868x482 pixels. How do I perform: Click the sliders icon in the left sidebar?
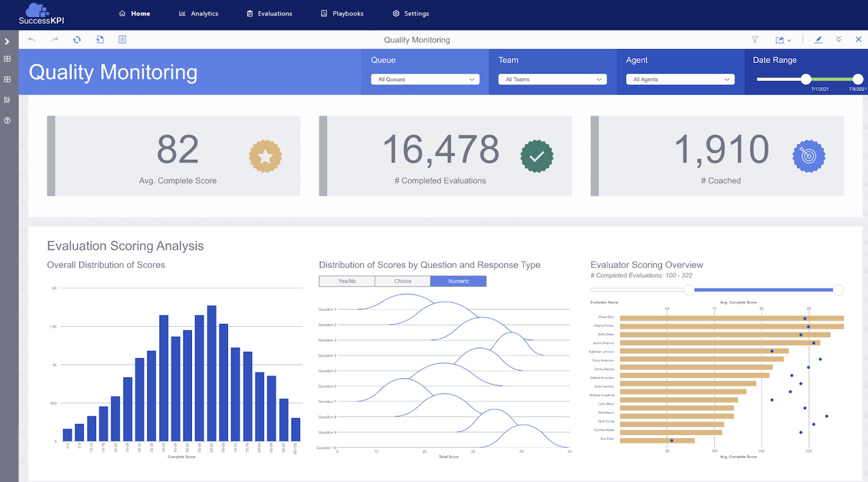coord(6,100)
